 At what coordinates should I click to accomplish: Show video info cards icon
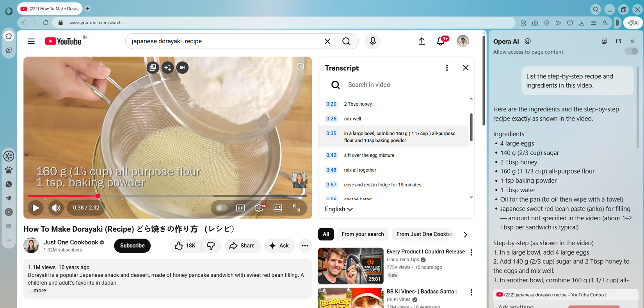[x=300, y=67]
